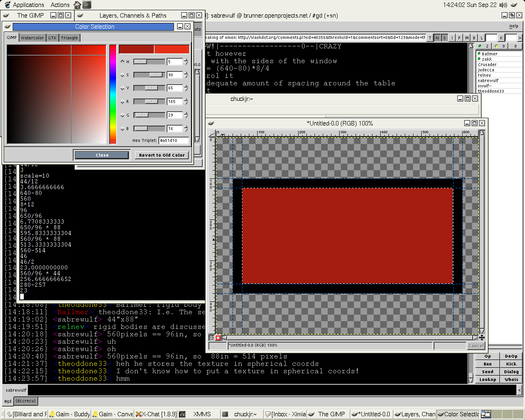Toggle the Hue radio button

tap(122, 62)
